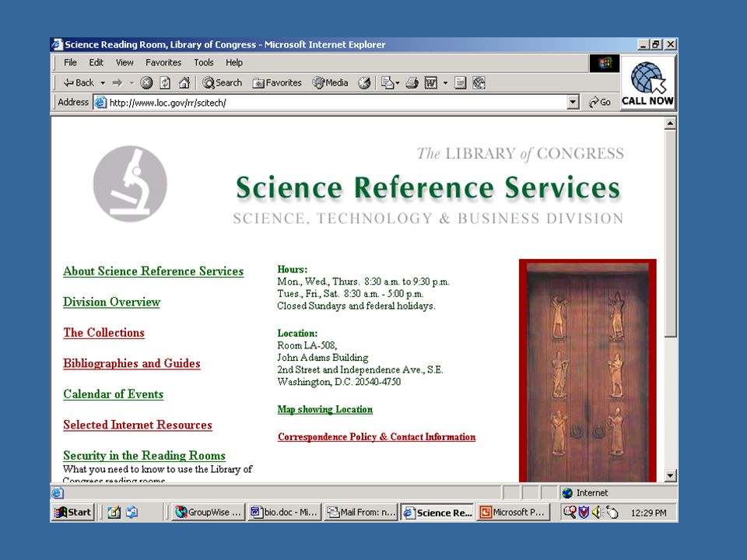The width and height of the screenshot is (747, 560).
Task: Click the volume speaker tray icon
Action: [x=598, y=513]
